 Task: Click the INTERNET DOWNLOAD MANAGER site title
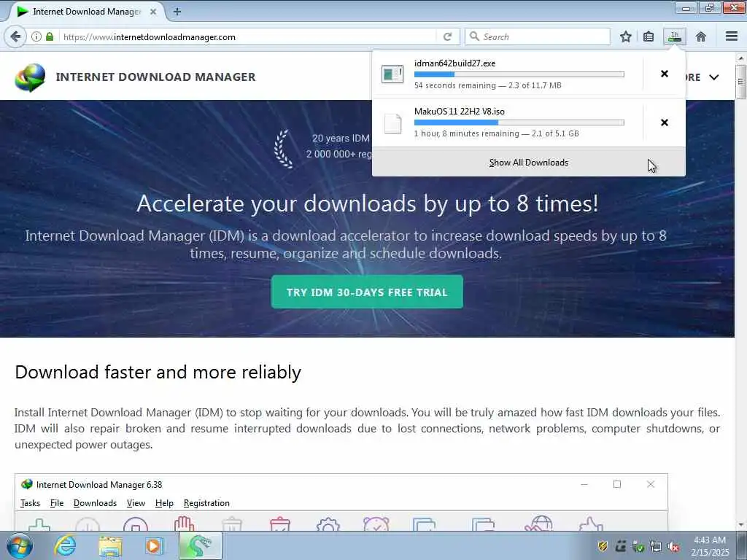coord(156,77)
